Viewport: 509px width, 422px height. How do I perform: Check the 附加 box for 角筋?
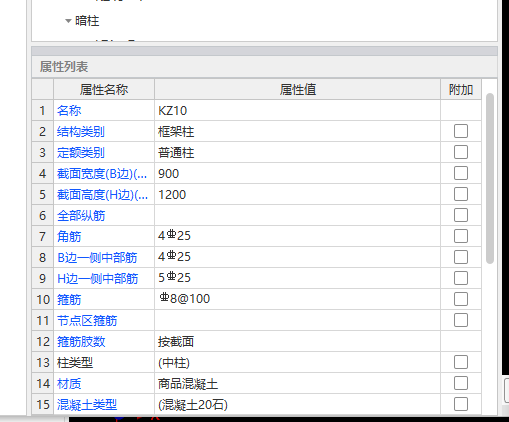pos(461,236)
